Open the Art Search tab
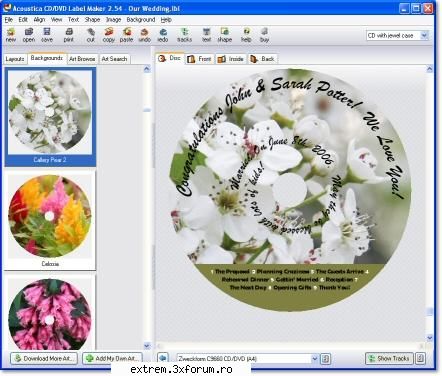Screen dimensions: 442x376 tap(114, 59)
